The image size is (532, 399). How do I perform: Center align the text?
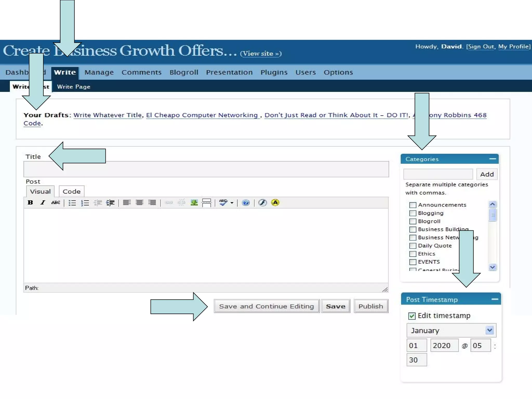139,203
